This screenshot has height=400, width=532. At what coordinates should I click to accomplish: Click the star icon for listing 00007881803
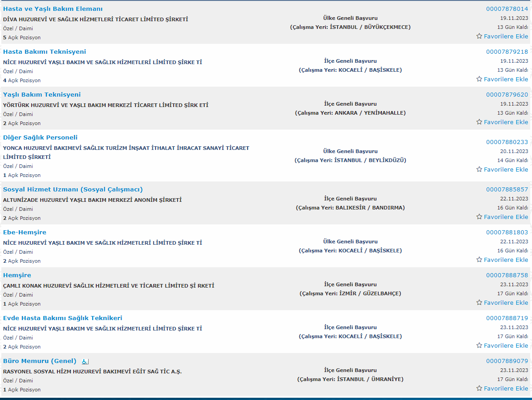(x=479, y=260)
